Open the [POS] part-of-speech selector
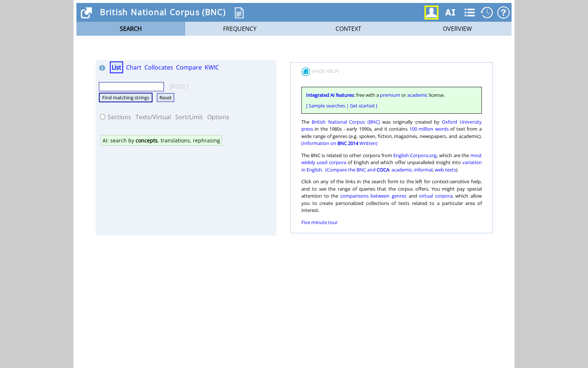Image resolution: width=588 pixels, height=368 pixels. [x=177, y=86]
